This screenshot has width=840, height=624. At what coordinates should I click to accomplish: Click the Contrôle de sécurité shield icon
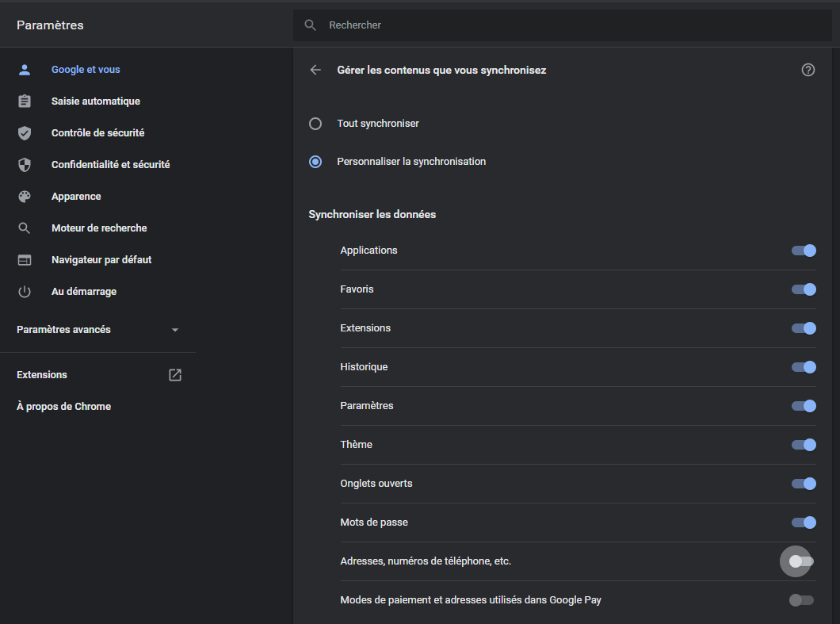pyautogui.click(x=25, y=133)
